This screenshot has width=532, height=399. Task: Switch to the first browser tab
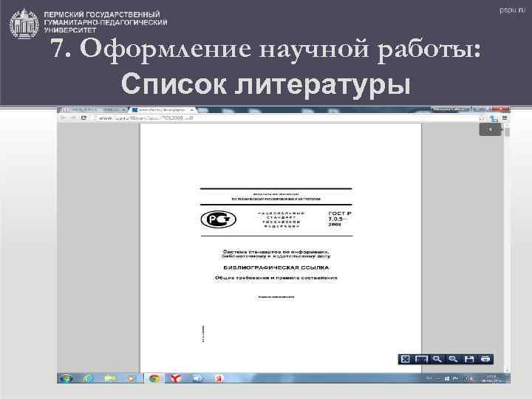93,109
